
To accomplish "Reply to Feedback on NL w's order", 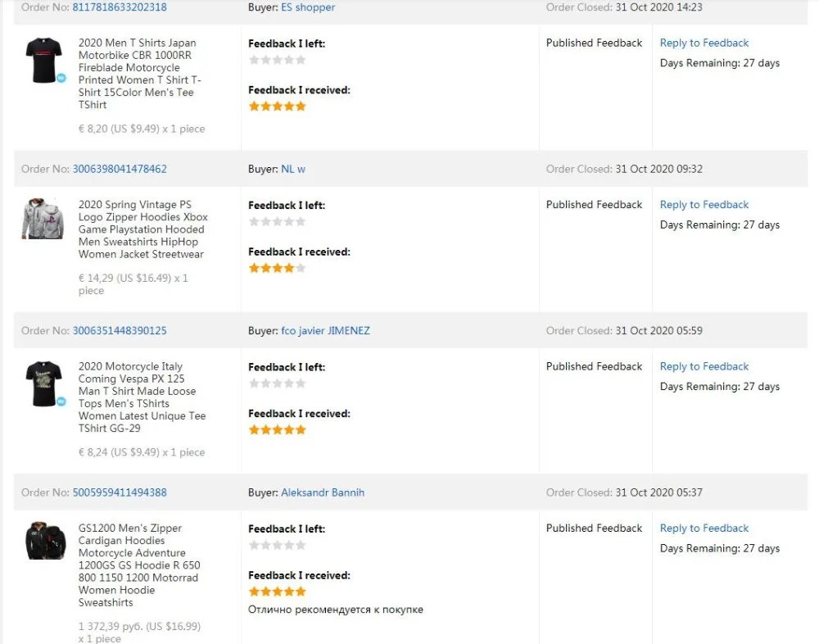I will (x=704, y=205).
